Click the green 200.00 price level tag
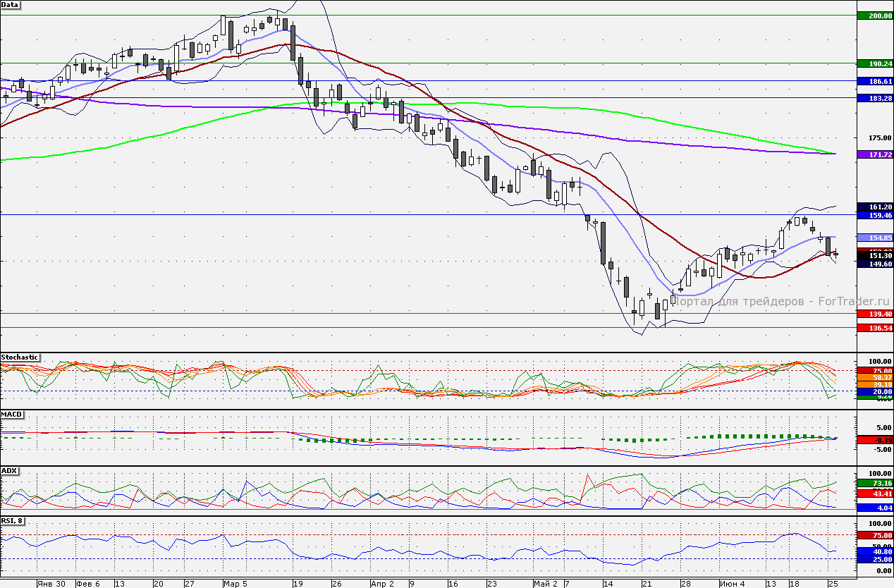This screenshot has height=588, width=894. point(874,16)
